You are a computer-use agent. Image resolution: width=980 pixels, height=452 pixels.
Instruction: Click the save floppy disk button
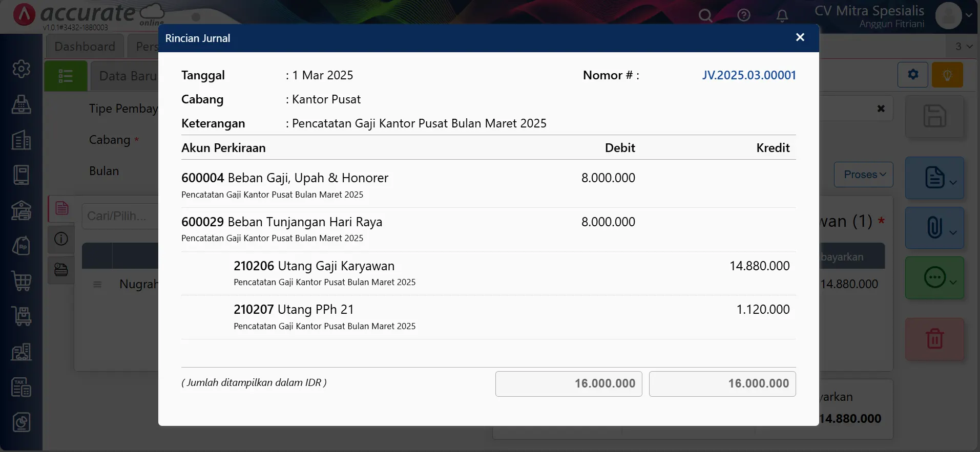coord(935,116)
